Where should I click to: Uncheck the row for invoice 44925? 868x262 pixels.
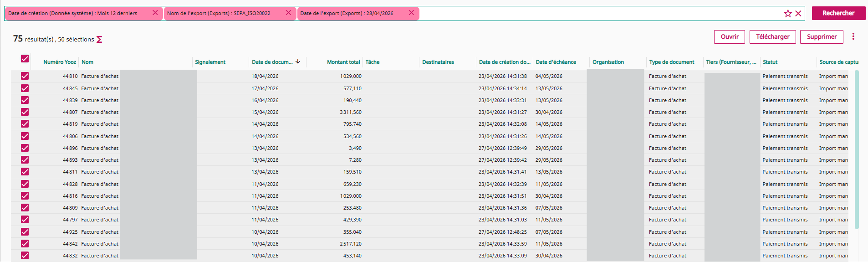25,232
